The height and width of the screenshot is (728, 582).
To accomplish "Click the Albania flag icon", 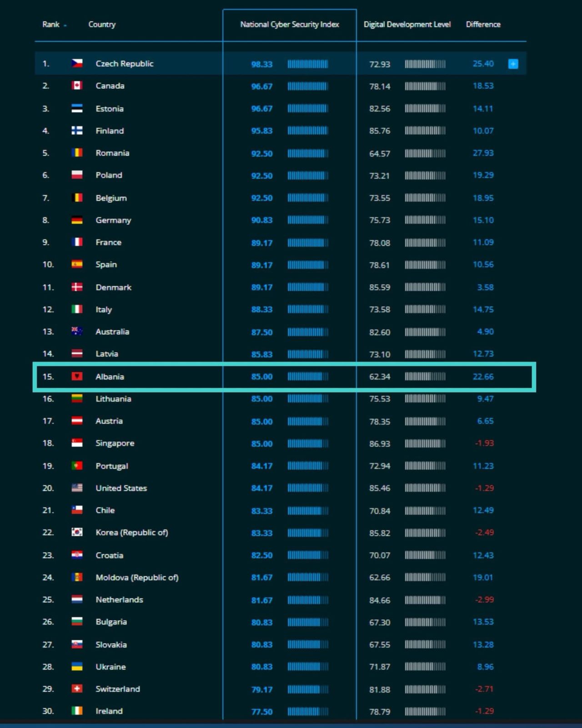I will coord(77,376).
